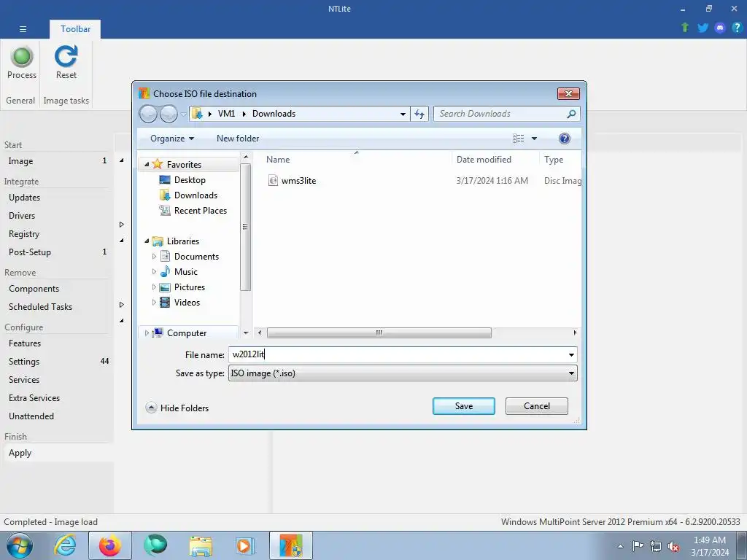This screenshot has height=560, width=747.
Task: Expand the Computer tree node
Action: [x=147, y=332]
